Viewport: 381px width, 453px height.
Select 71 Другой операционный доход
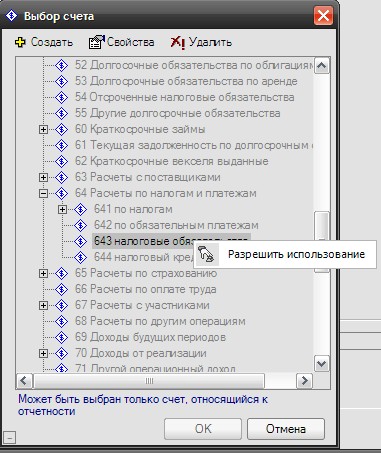point(155,368)
